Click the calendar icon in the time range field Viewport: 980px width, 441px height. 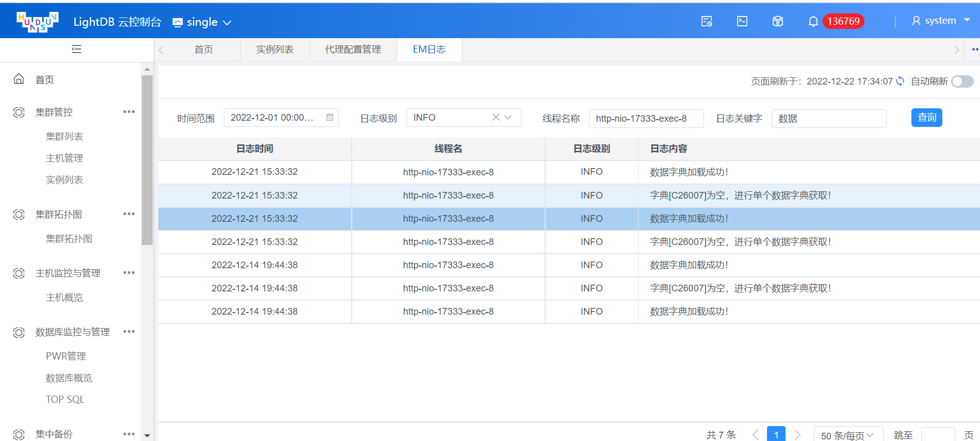point(330,117)
